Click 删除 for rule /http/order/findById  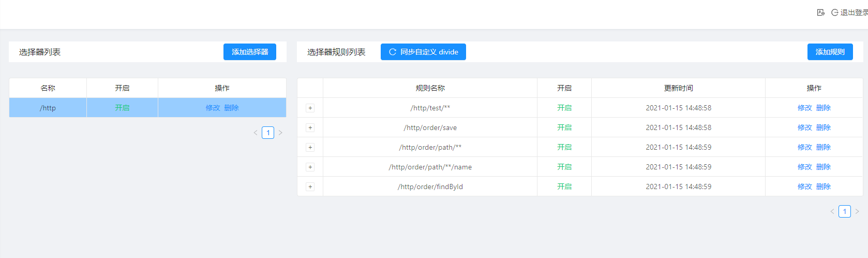[x=824, y=187]
